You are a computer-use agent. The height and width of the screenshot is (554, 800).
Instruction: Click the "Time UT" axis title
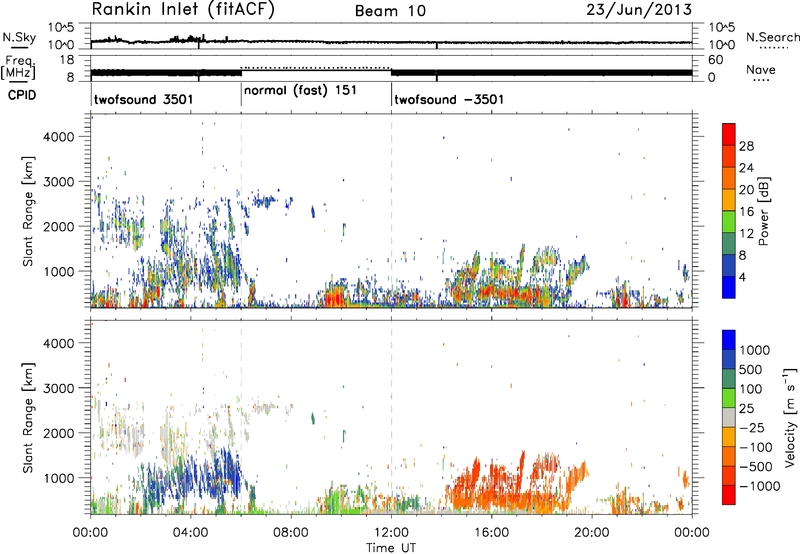coord(391,547)
